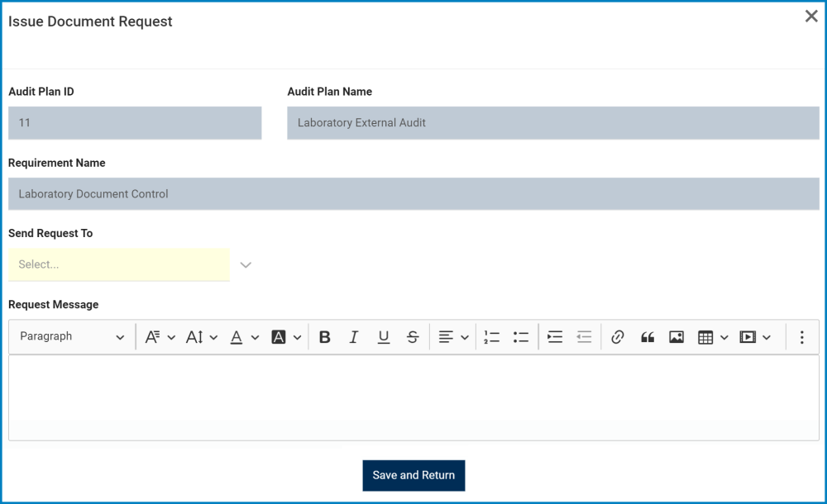The width and height of the screenshot is (827, 504).
Task: Add a block quote to the message
Action: (648, 336)
